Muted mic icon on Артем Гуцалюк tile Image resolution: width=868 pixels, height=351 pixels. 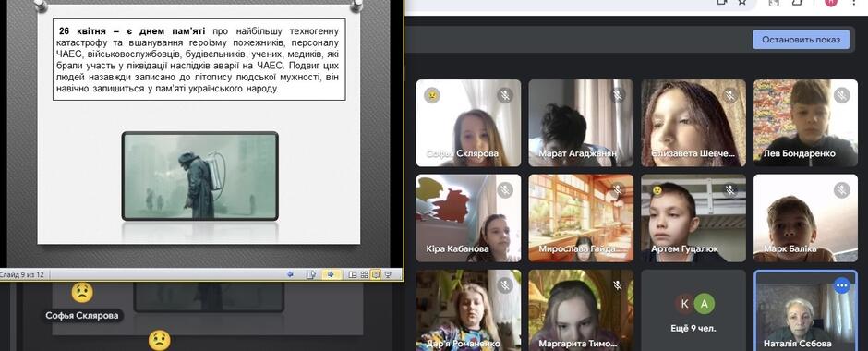tap(730, 190)
